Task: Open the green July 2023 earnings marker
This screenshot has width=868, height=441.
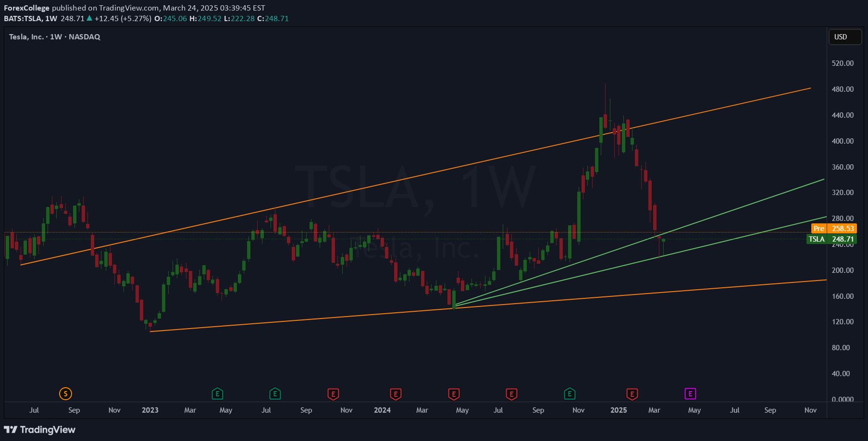Action: tap(275, 394)
